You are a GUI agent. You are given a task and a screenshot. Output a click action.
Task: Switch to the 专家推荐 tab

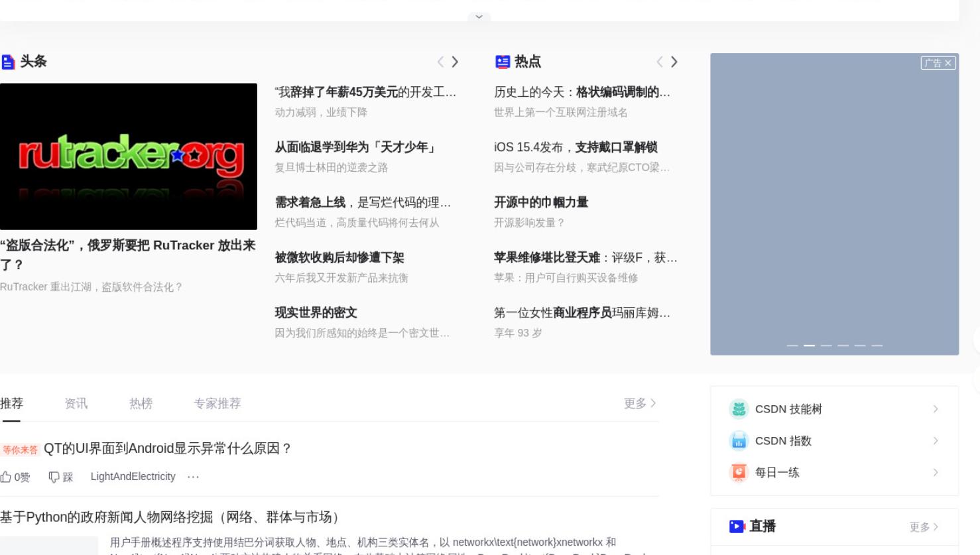pyautogui.click(x=217, y=403)
